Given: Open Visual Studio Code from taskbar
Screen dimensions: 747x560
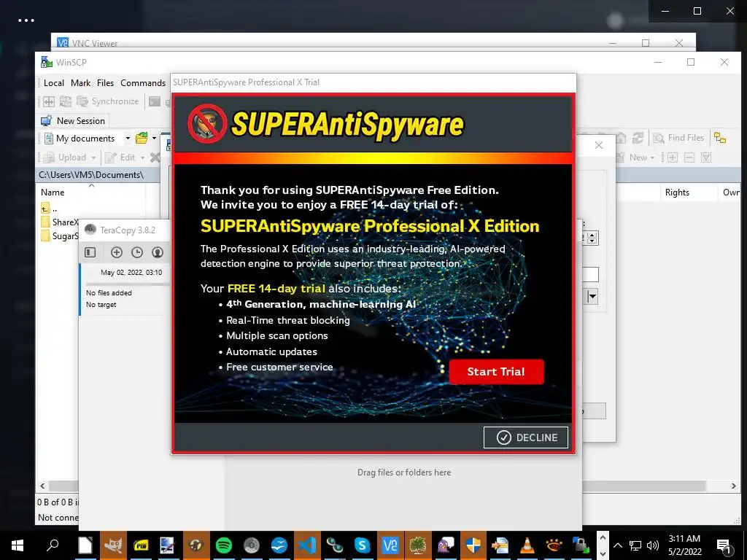Looking at the screenshot, I should [307, 545].
